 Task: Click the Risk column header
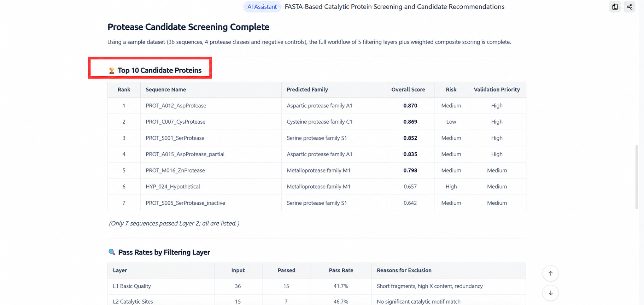(x=451, y=90)
